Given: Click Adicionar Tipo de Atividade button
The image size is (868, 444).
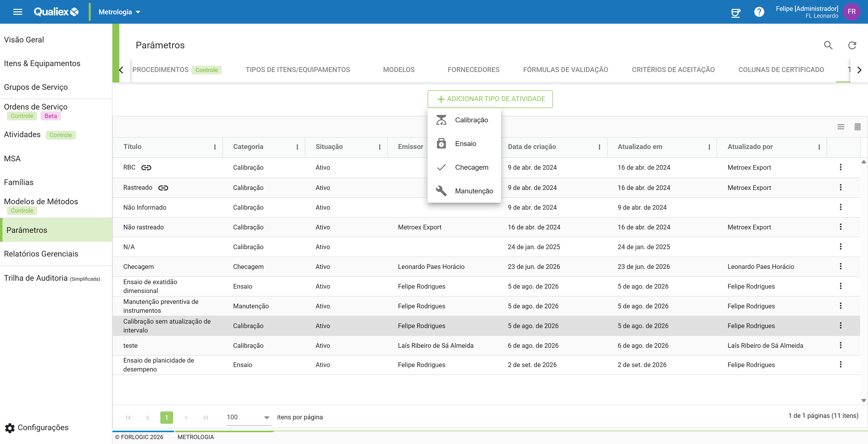Looking at the screenshot, I should tap(490, 99).
